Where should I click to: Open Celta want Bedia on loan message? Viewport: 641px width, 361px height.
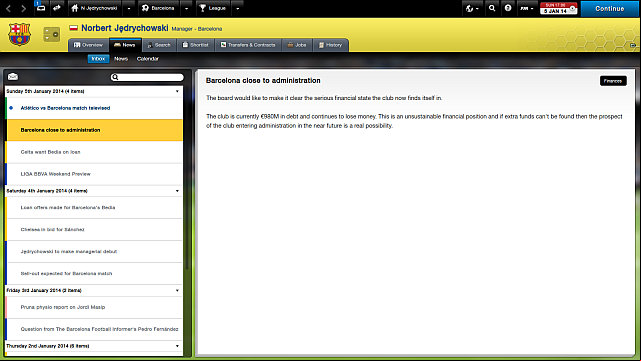94,152
